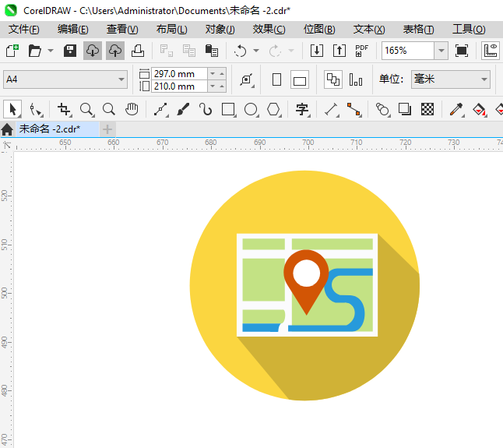Switch to the 未命名 -2.cdr document tab

(58, 129)
